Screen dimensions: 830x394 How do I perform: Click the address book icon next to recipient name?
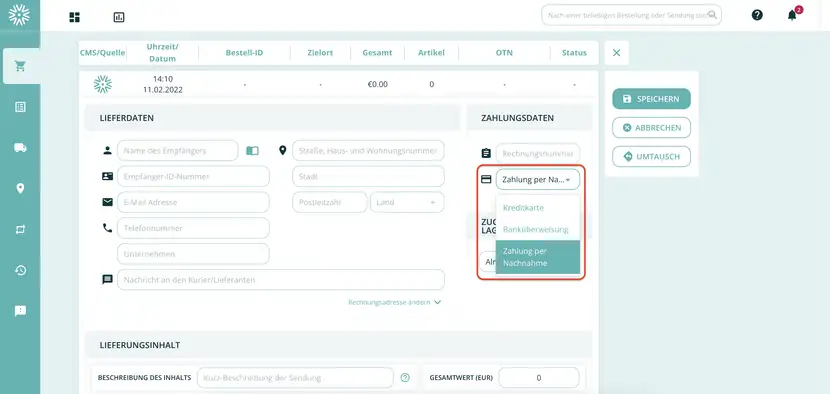(x=252, y=151)
